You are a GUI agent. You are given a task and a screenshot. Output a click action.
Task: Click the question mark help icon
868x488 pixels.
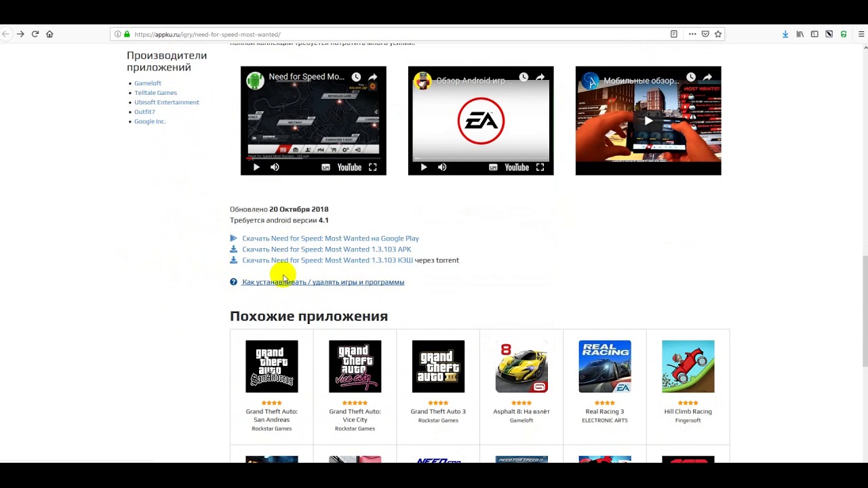(x=233, y=282)
